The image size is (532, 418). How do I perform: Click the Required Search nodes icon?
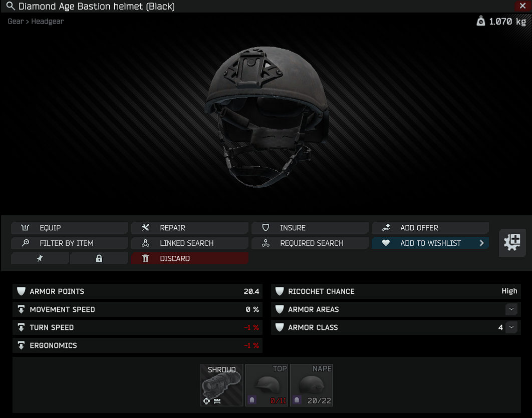point(265,243)
